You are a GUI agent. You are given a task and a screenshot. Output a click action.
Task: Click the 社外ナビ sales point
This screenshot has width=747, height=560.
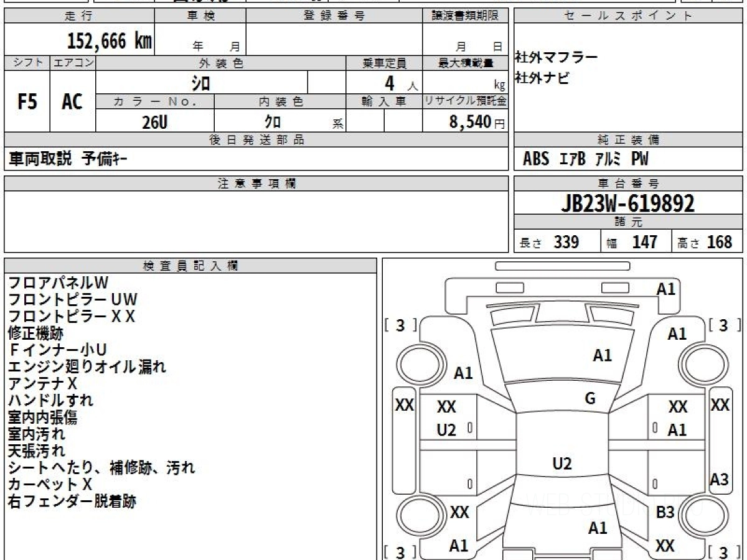coord(542,78)
